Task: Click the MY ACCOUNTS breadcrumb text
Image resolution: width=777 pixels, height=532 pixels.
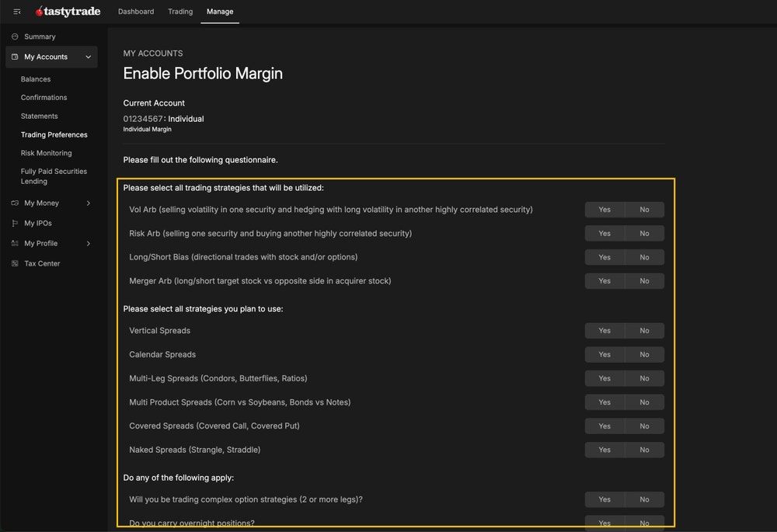Action: click(153, 54)
